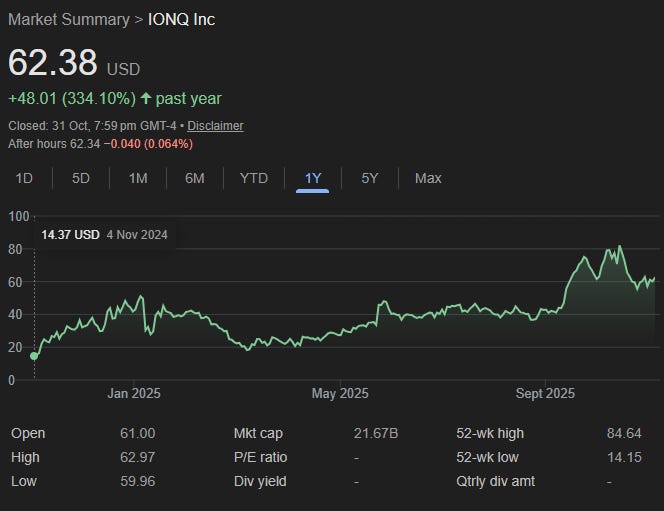
Task: Click the 52-wk low value 14.15
Action: click(x=624, y=457)
